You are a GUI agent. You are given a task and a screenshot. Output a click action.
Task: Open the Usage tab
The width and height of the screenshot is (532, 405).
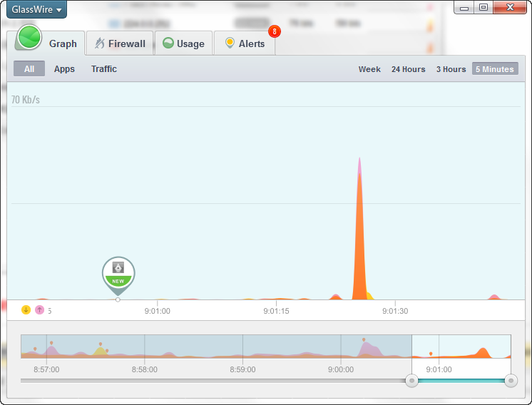click(x=183, y=43)
